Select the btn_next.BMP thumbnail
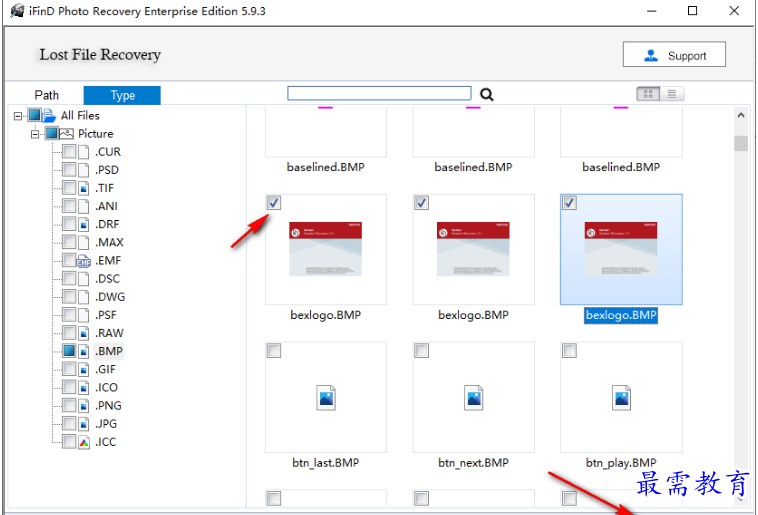Screen dimensions: 758x515 point(473,397)
